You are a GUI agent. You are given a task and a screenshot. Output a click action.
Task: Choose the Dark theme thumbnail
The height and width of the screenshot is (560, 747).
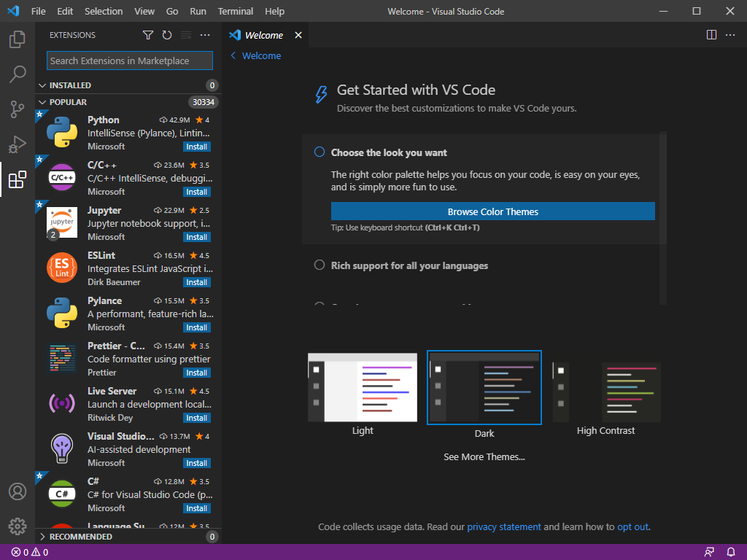(484, 387)
